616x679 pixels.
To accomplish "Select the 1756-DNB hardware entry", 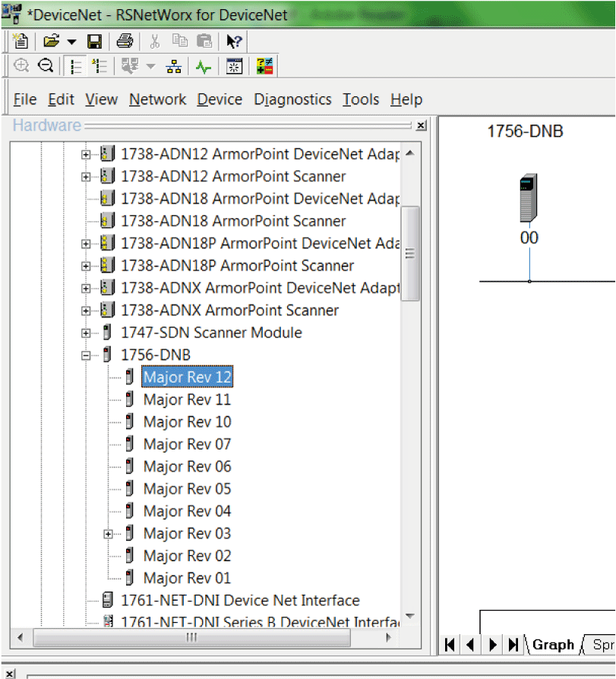I will (156, 355).
